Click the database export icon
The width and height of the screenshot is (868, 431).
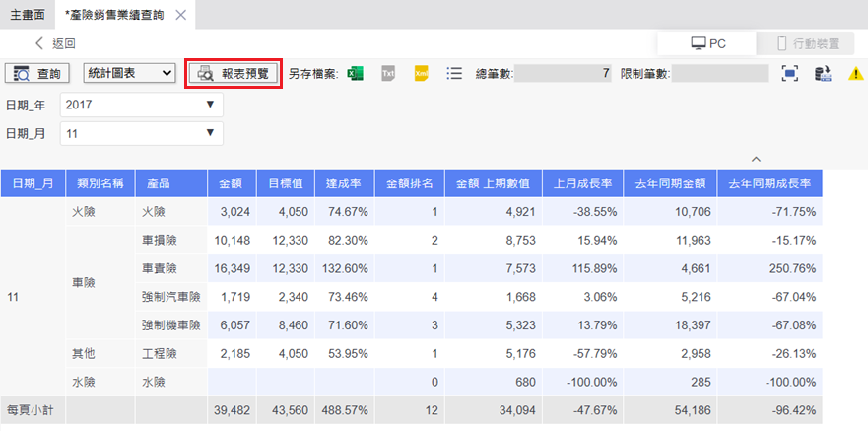pyautogui.click(x=824, y=73)
